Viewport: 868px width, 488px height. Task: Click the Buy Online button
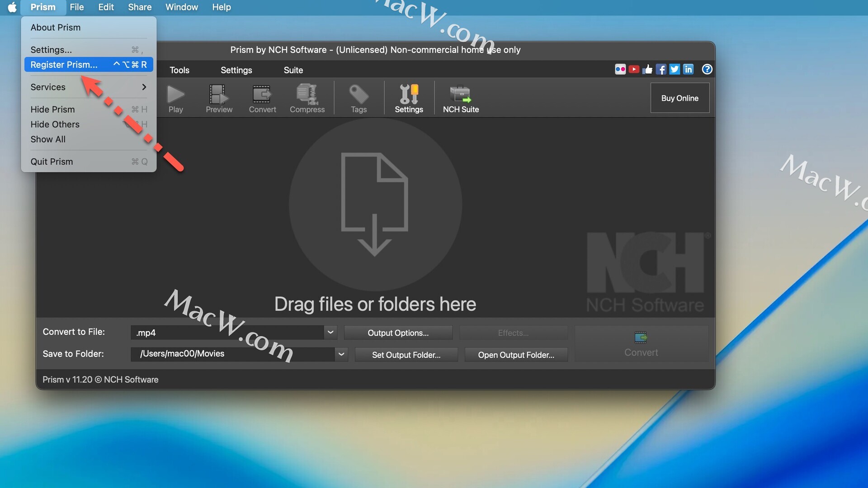[x=679, y=98]
